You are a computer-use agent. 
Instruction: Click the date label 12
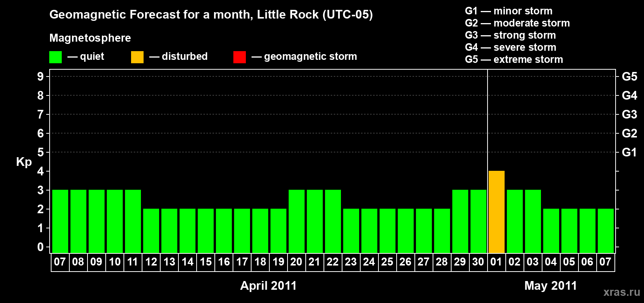coord(151,262)
